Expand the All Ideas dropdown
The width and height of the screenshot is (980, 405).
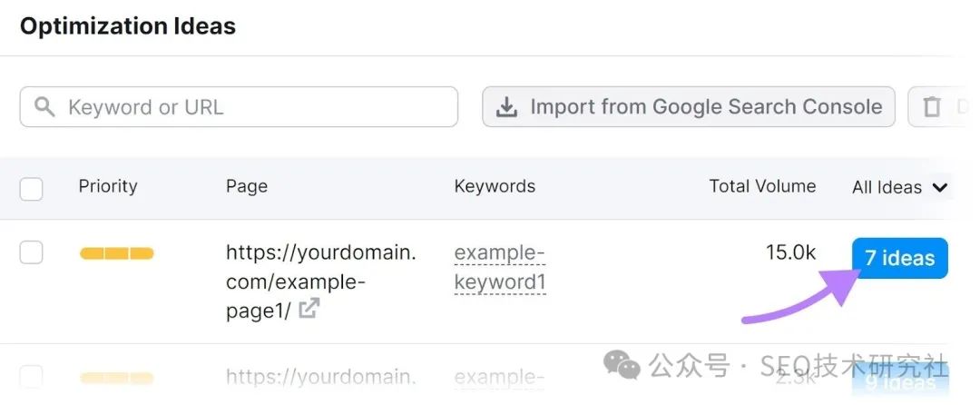tap(887, 187)
